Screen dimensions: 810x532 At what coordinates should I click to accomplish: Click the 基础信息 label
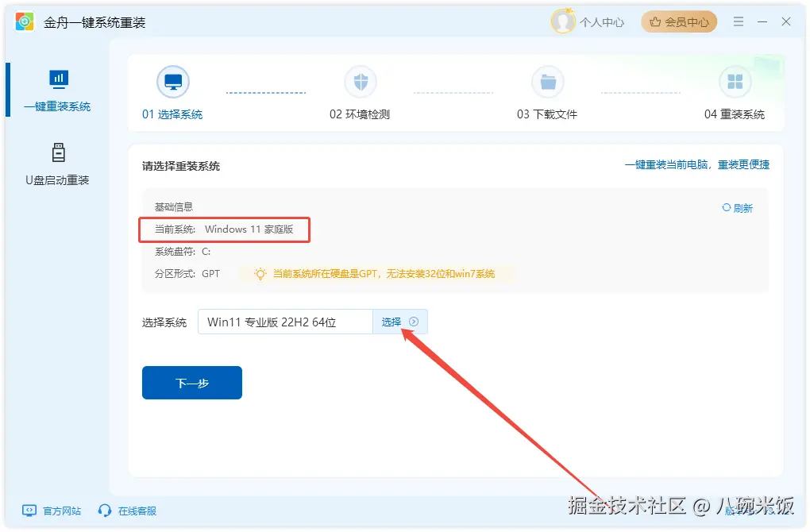coord(174,207)
